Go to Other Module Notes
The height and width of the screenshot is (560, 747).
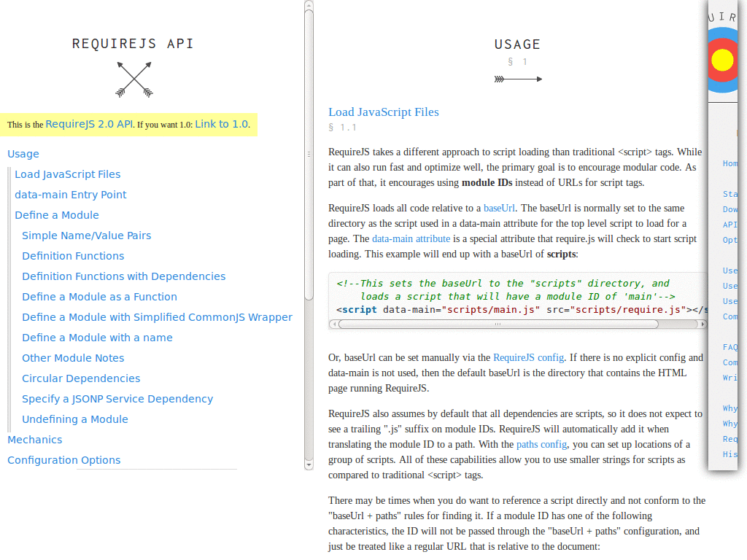[73, 359]
